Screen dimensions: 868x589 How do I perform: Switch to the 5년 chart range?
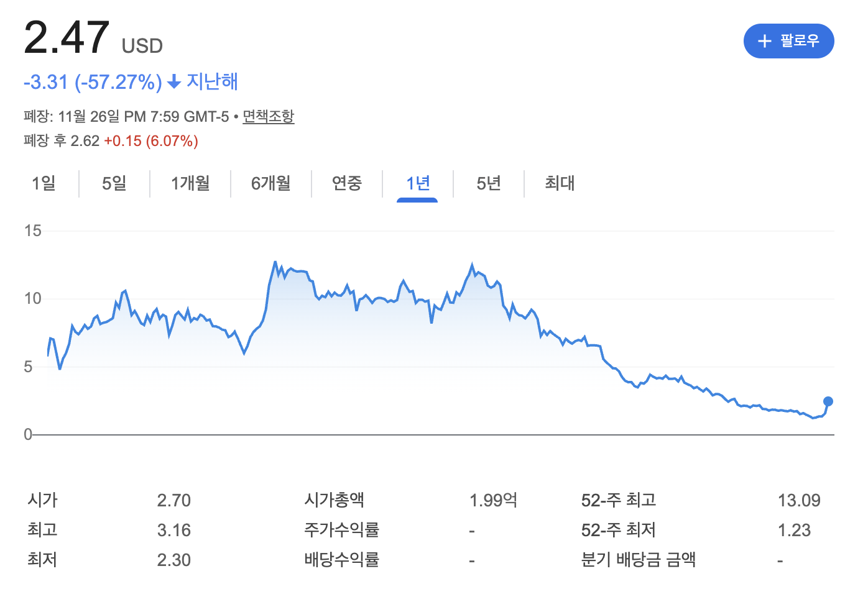tap(488, 183)
